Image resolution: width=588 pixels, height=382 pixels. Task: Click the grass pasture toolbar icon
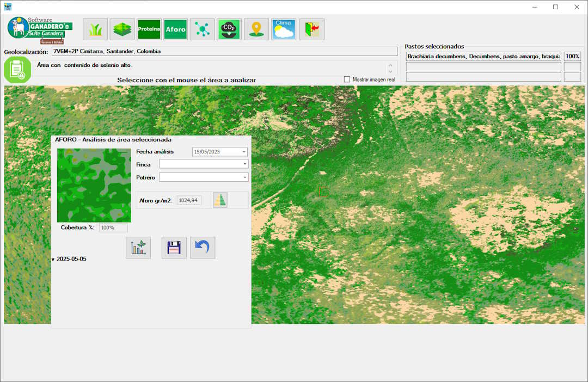point(95,29)
